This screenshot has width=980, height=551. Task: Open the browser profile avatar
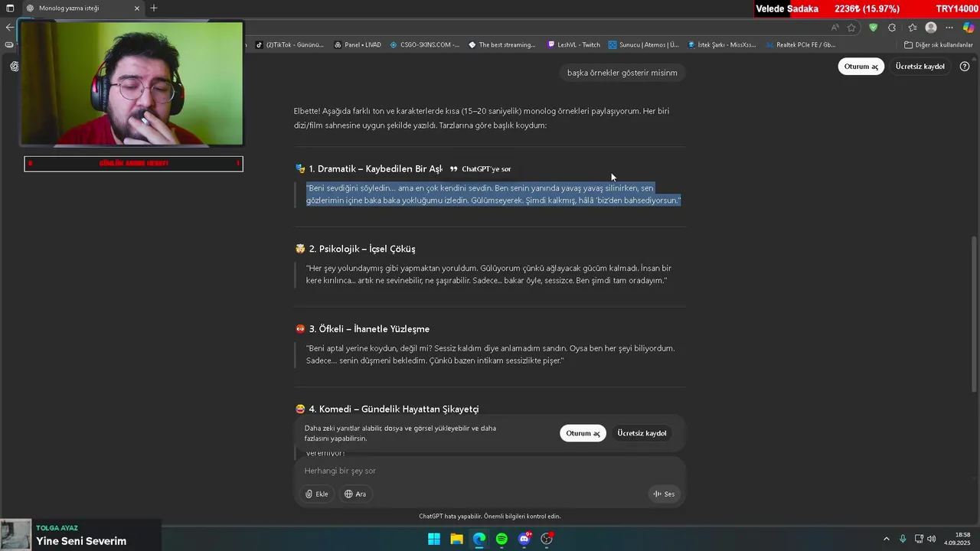click(931, 28)
